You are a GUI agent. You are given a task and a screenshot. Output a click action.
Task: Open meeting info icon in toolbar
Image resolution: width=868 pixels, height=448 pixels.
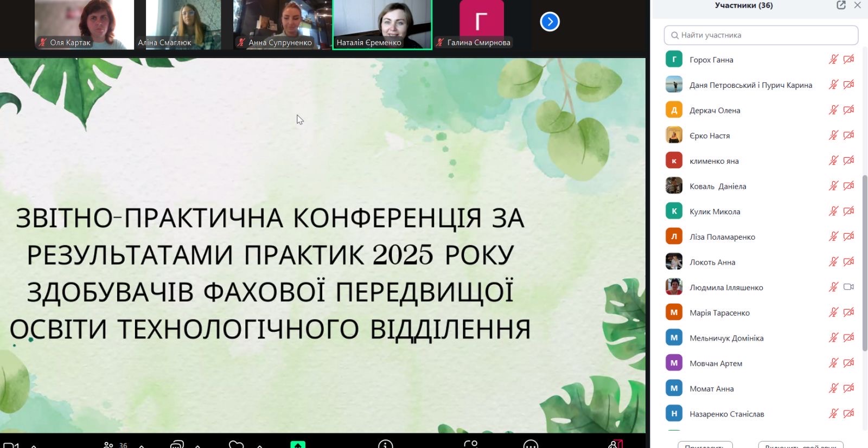coord(385,445)
